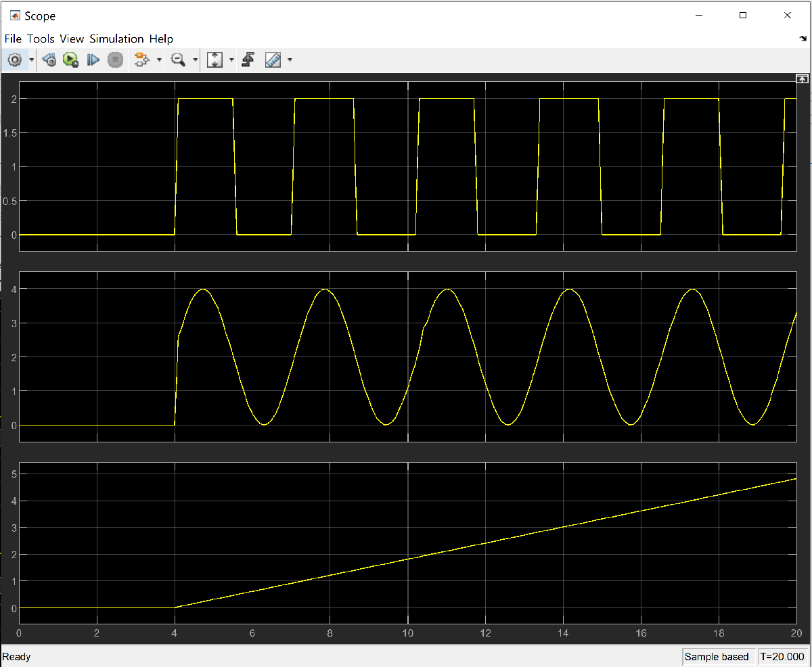Run the simulation with the Run button
This screenshot has width=812, height=667.
(70, 60)
